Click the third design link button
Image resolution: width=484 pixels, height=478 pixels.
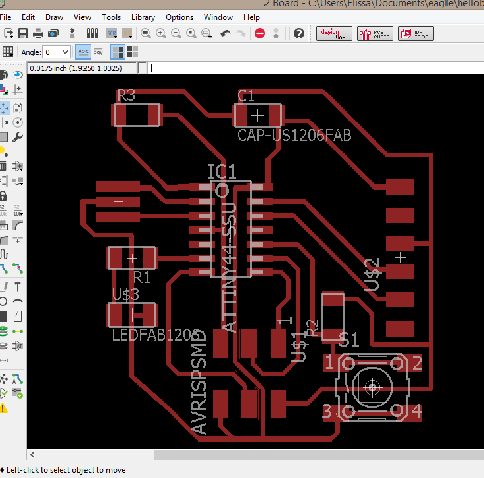[416, 33]
